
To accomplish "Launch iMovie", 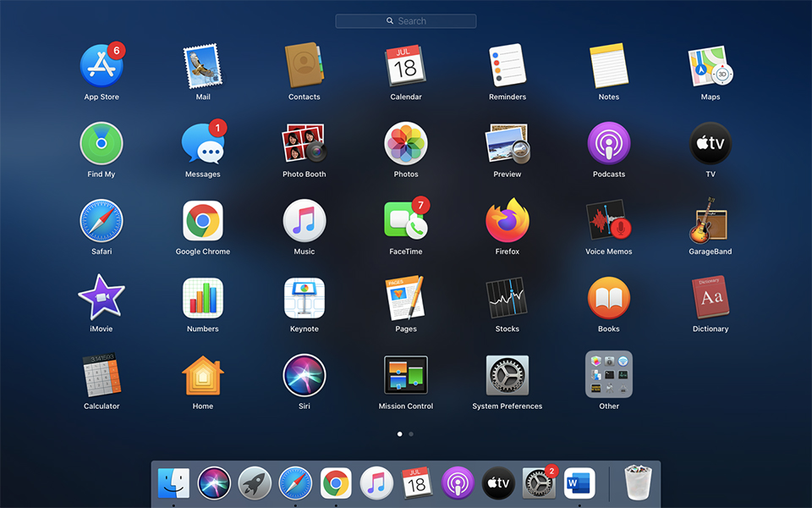I will click(101, 298).
